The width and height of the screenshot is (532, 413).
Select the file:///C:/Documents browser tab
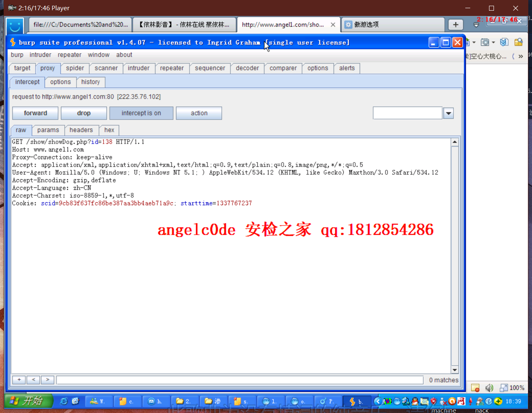pos(80,25)
